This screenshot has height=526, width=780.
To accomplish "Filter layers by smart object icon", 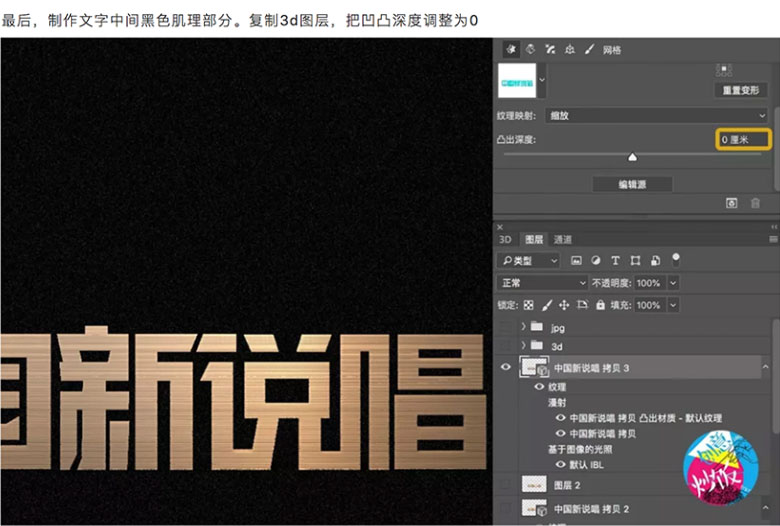I will (x=655, y=260).
